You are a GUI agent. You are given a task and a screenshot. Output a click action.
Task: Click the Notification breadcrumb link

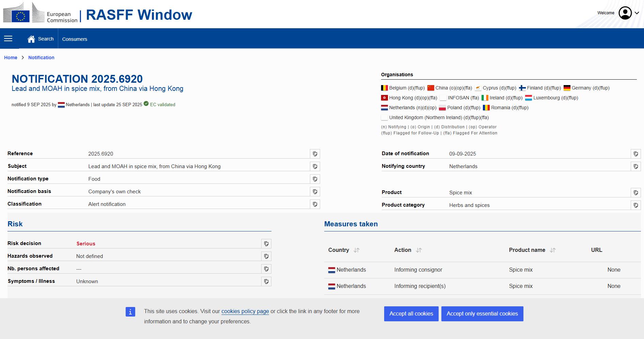41,58
